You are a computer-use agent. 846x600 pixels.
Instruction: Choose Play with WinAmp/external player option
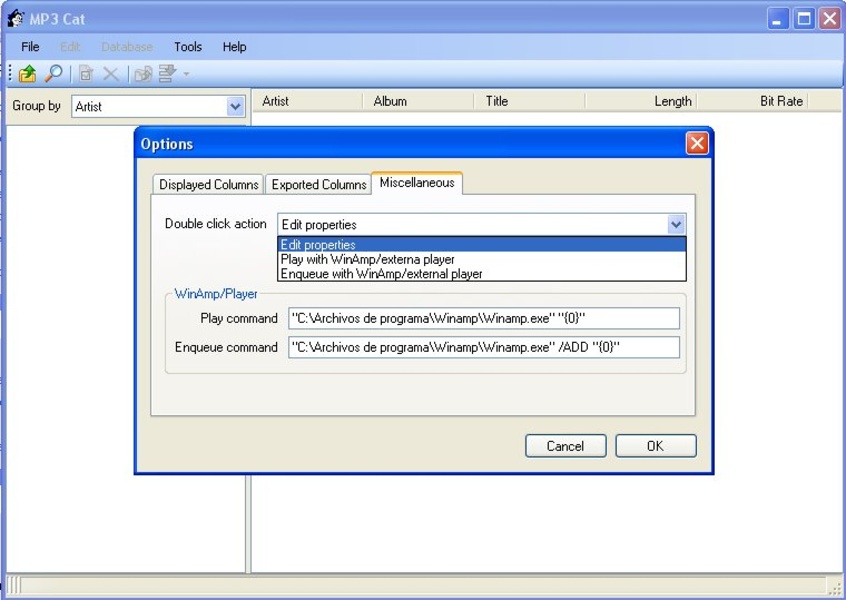coord(367,259)
